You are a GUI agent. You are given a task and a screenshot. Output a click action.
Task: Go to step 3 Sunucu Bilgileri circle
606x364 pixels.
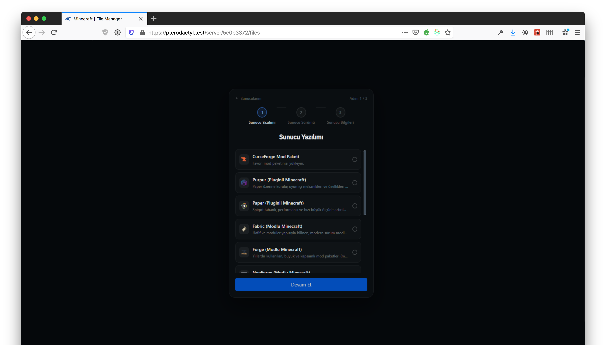[x=340, y=113]
